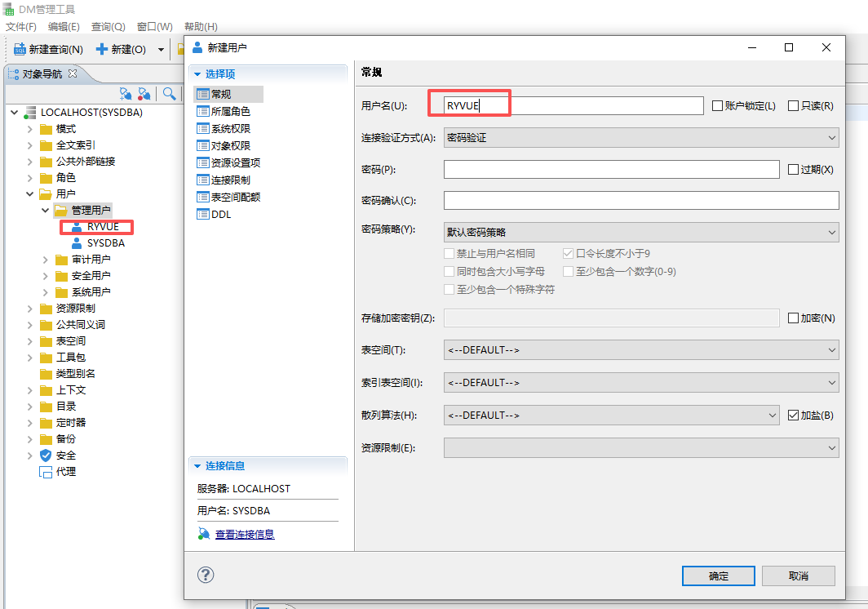Open 散列算法(H) dropdown
The height and width of the screenshot is (609, 868).
(612, 415)
